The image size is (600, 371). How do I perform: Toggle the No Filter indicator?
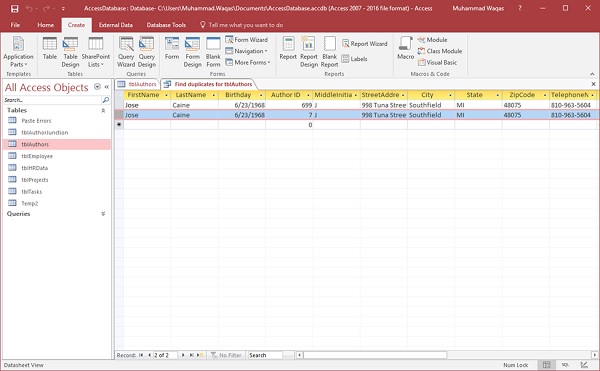[x=226, y=355]
